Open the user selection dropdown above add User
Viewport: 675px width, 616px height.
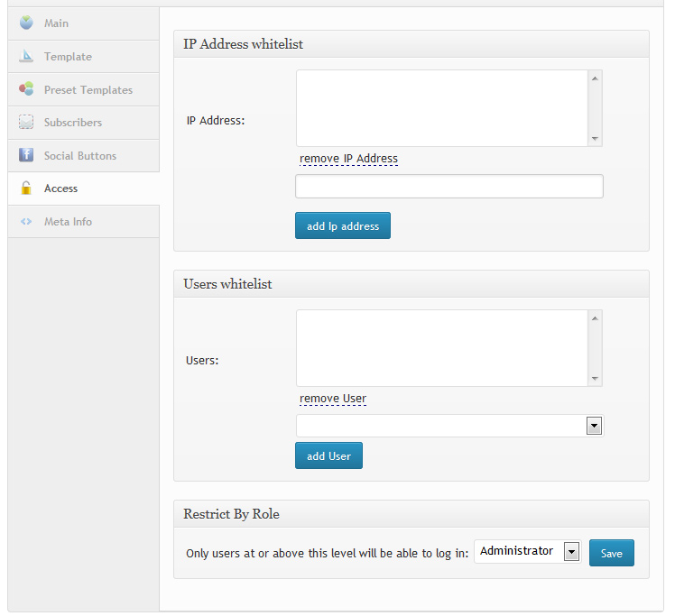[450, 426]
